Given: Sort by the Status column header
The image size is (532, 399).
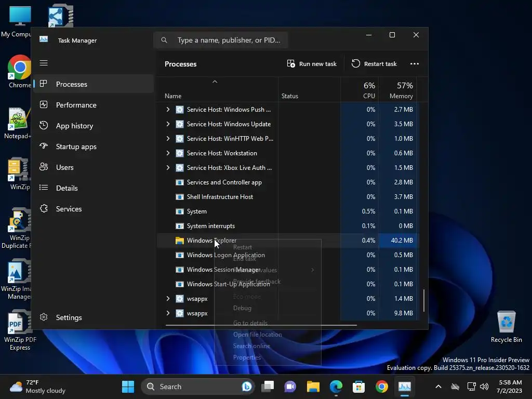Looking at the screenshot, I should click(309, 89).
